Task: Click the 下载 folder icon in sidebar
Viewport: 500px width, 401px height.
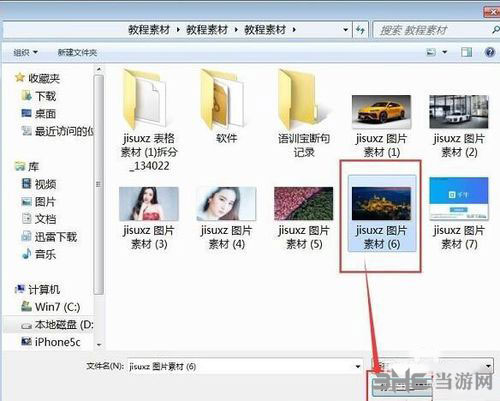Action: pos(26,96)
